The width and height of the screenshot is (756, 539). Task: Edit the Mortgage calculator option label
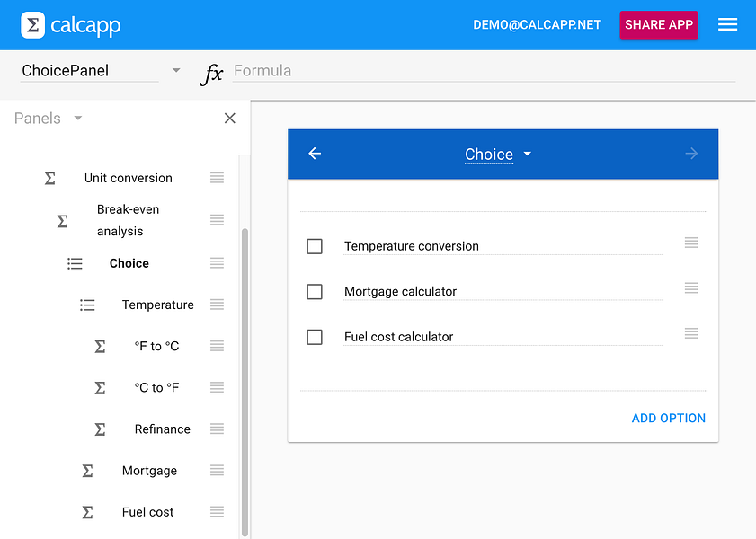click(x=503, y=291)
